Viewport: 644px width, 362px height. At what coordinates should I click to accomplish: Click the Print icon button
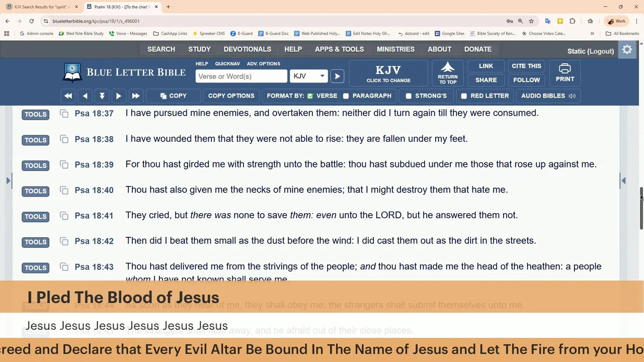[x=565, y=73]
